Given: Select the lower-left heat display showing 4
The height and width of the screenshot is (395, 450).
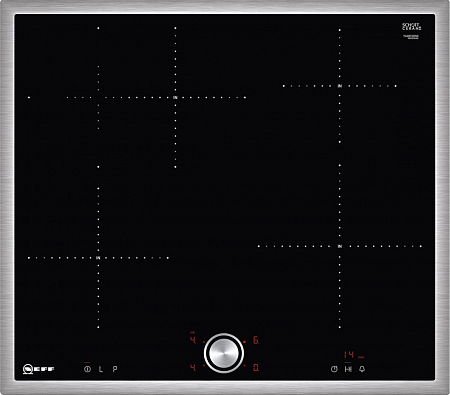Looking at the screenshot, I should tap(193, 367).
